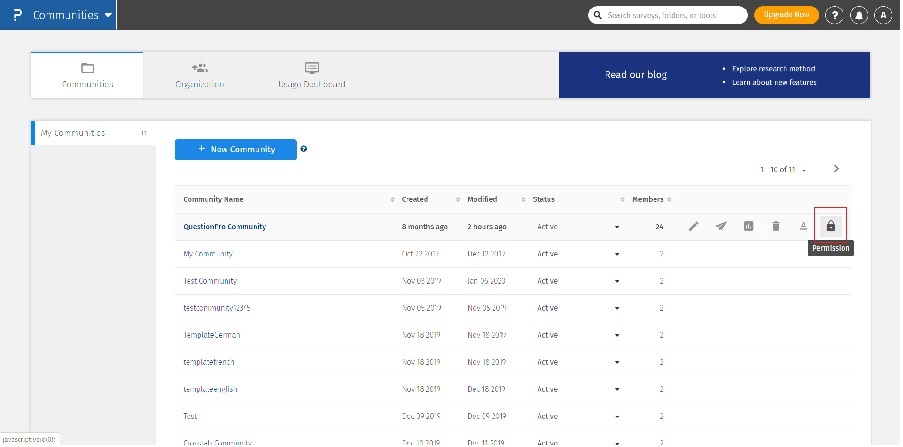Open the Communities product dropdown
Viewport: 903px width, 447px height.
(73, 15)
